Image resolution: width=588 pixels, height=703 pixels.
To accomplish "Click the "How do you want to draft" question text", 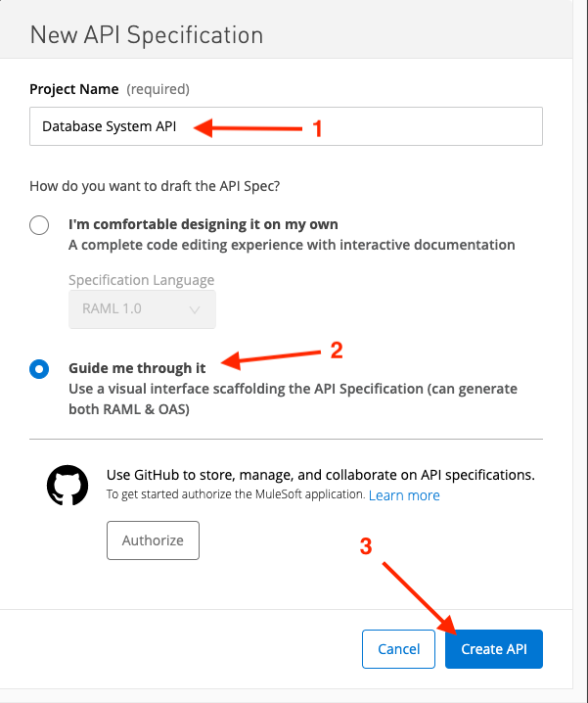I will pyautogui.click(x=167, y=185).
